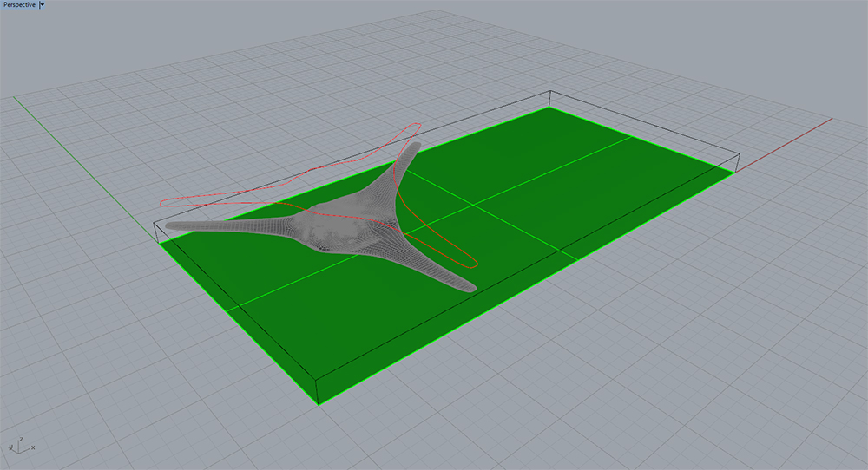The height and width of the screenshot is (470, 868).
Task: Click the Perspective viewport title label
Action: coord(19,5)
